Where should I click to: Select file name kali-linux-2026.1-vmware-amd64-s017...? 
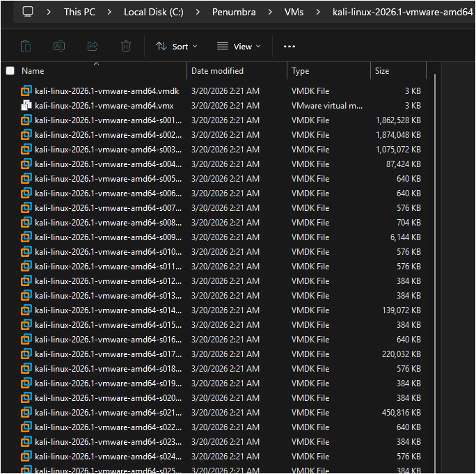(108, 354)
